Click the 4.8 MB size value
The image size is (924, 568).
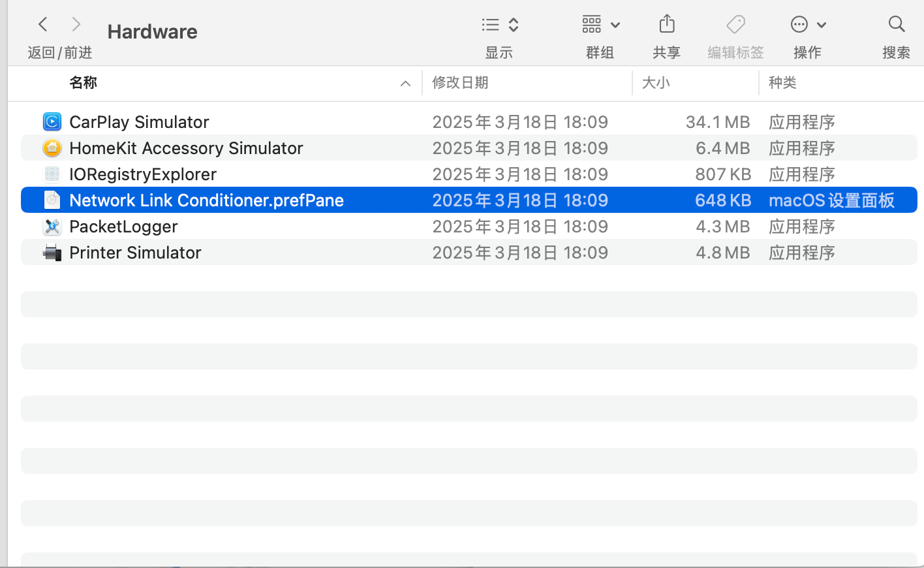pos(723,253)
